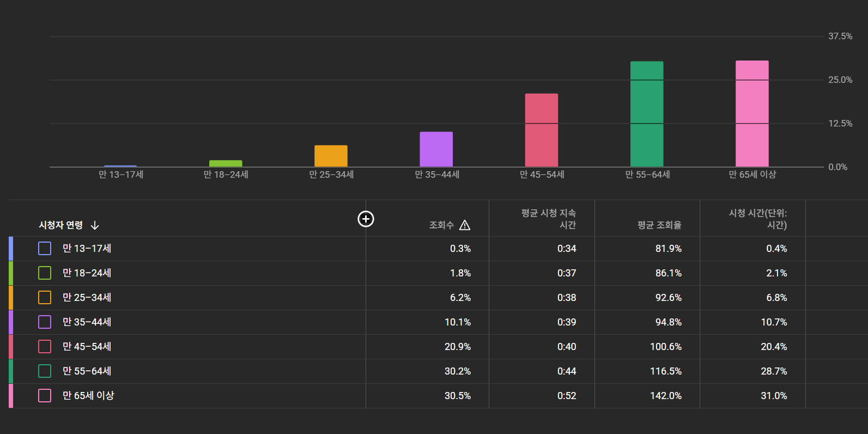868x434 pixels.
Task: Click the green 만 55–64세 chart bar
Action: (647, 114)
